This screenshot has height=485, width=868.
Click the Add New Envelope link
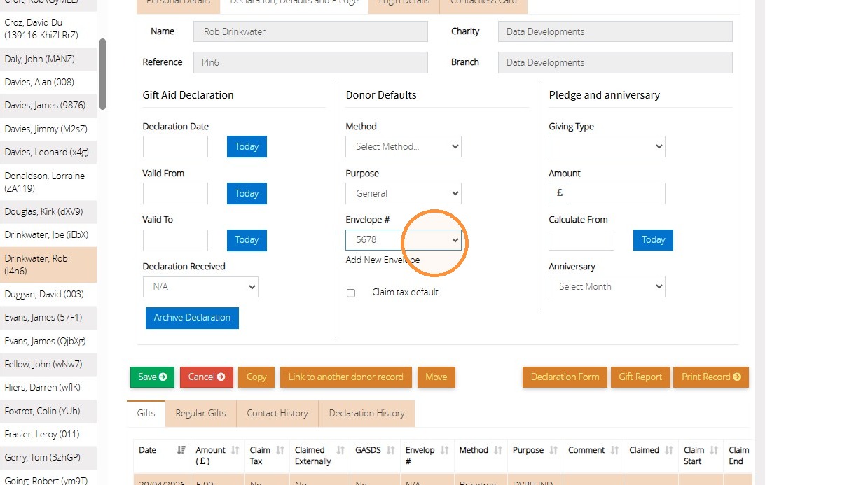tap(383, 260)
